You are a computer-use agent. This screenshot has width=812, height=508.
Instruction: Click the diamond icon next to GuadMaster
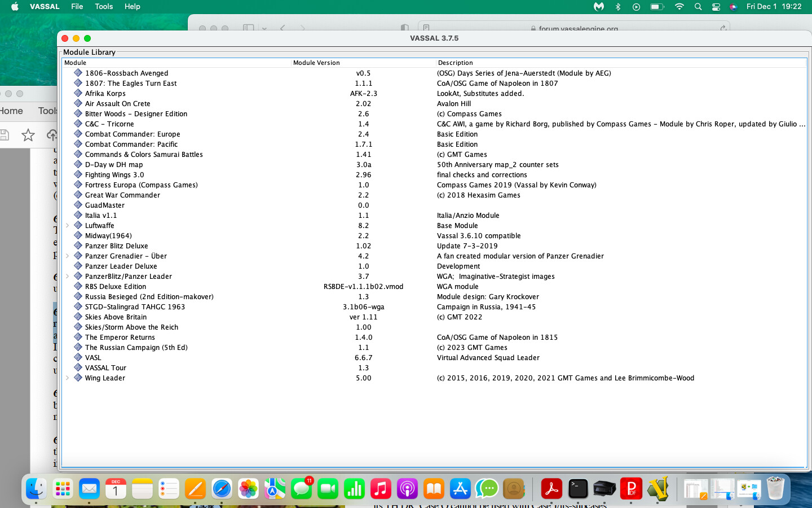[78, 205]
